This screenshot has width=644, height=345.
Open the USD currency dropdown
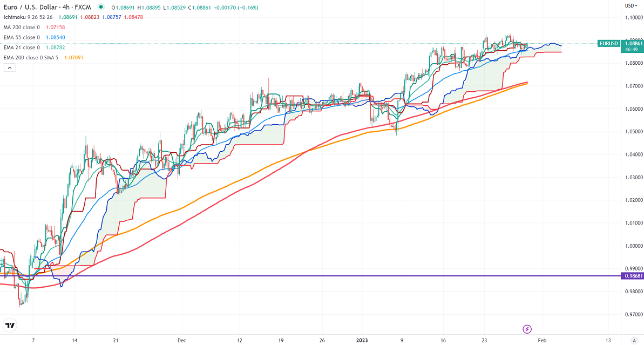click(x=631, y=5)
